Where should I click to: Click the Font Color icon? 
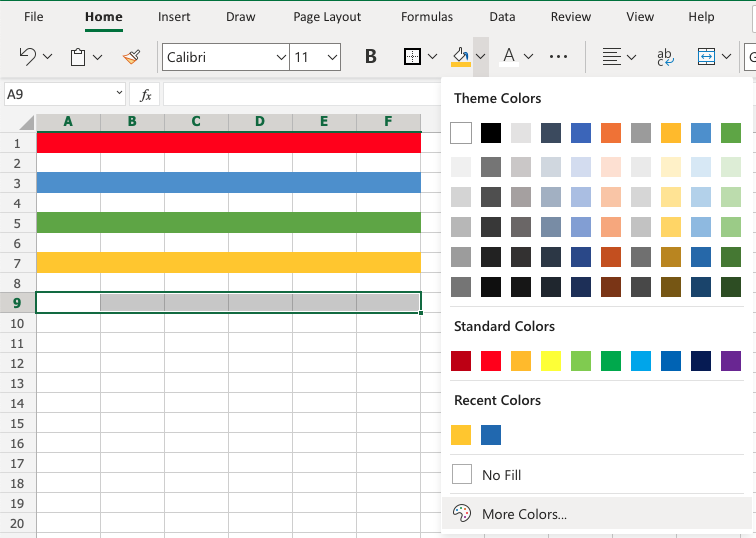pyautogui.click(x=509, y=57)
